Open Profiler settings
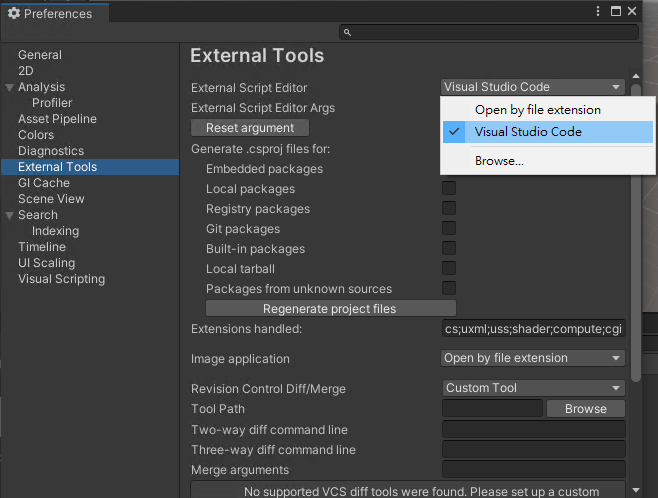The image size is (658, 498). pos(52,103)
